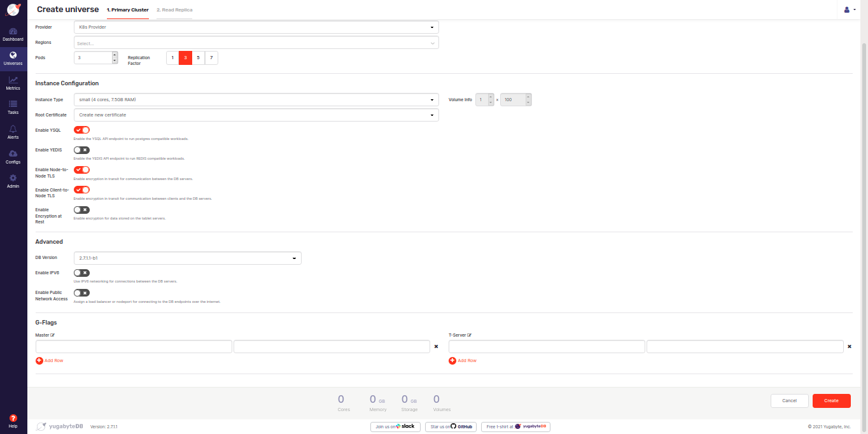Screen dimensions: 868x434
Task: Open the Tasks sidebar icon
Action: (x=13, y=104)
